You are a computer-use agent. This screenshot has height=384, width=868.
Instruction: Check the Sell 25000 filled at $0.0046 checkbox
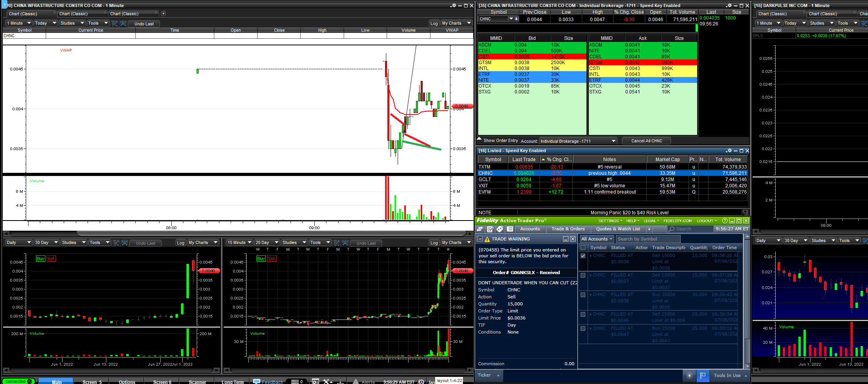[x=583, y=314]
